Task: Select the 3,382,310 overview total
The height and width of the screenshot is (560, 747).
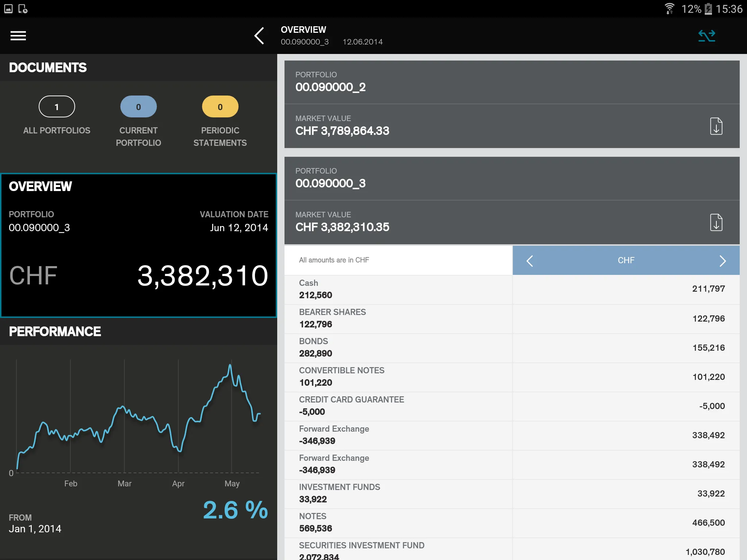Action: coord(203,276)
